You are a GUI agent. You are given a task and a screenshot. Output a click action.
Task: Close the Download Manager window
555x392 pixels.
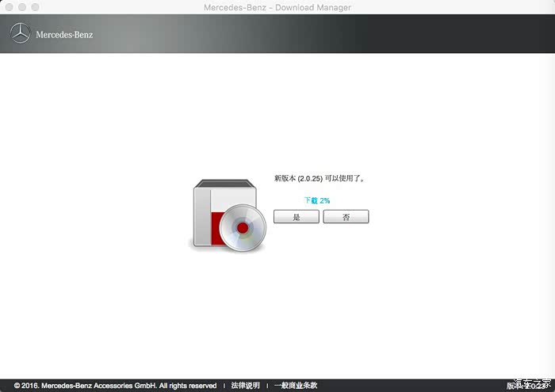point(10,7)
